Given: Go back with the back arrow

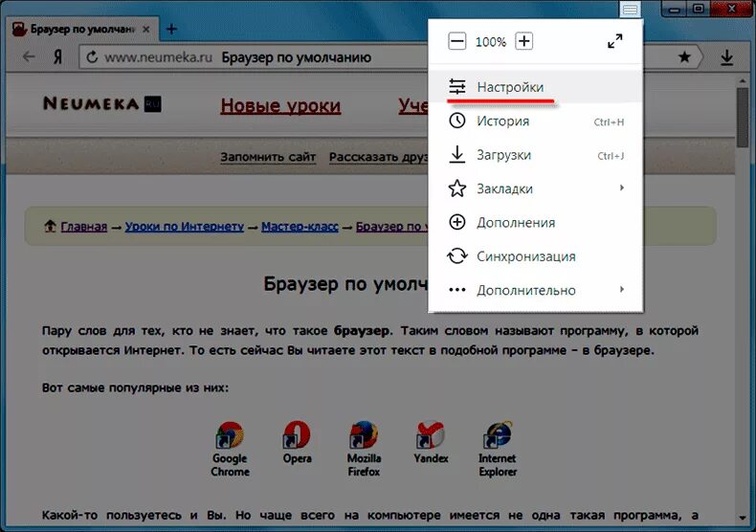Looking at the screenshot, I should [29, 56].
